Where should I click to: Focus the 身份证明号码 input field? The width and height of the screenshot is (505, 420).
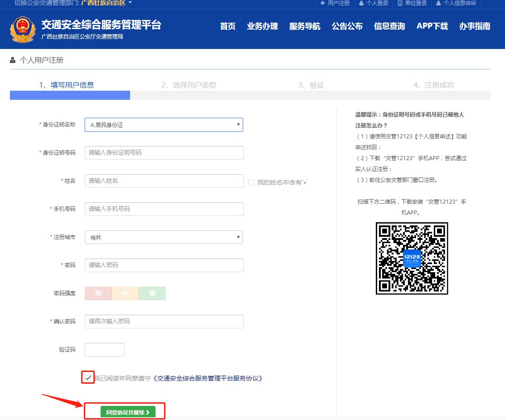(164, 153)
